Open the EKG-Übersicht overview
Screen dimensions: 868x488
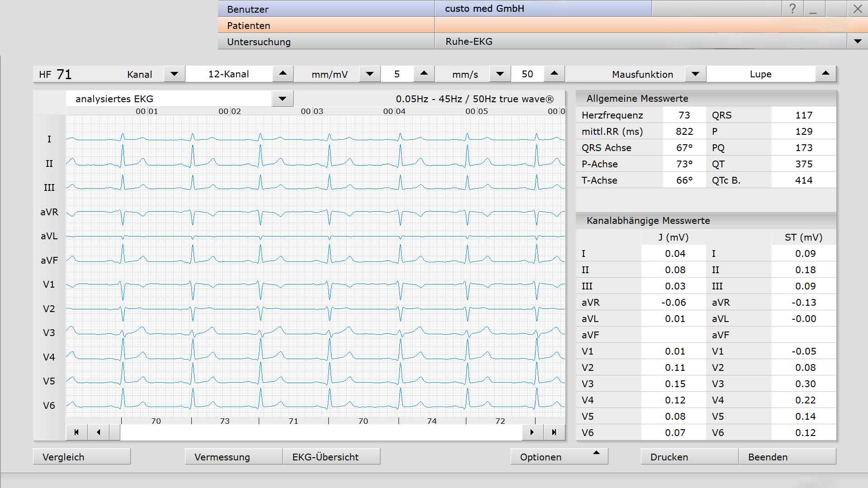(331, 456)
